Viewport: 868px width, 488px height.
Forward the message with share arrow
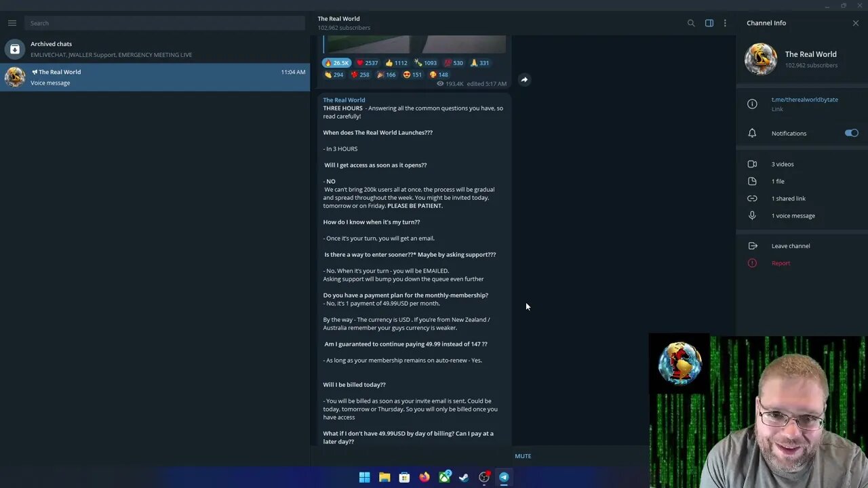click(x=524, y=80)
